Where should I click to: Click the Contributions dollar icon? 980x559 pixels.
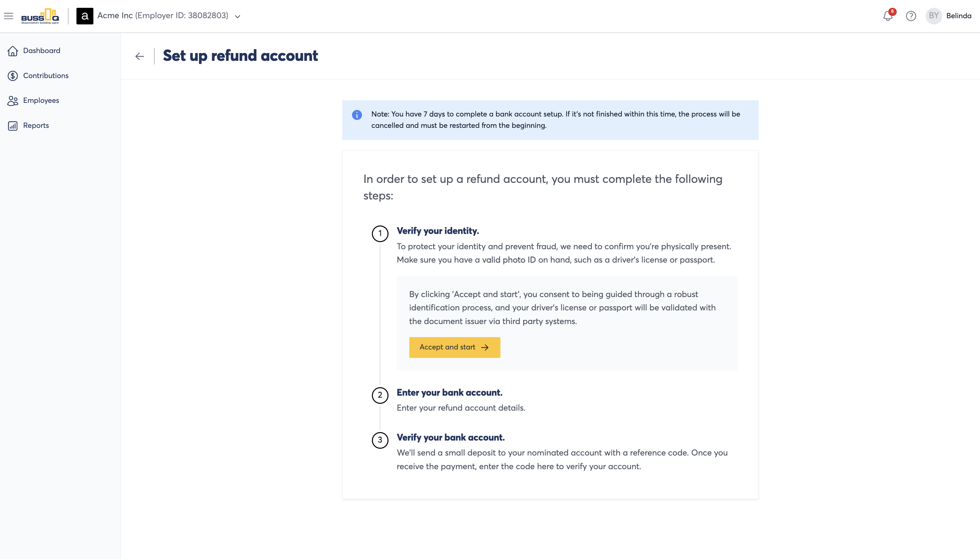pos(13,75)
